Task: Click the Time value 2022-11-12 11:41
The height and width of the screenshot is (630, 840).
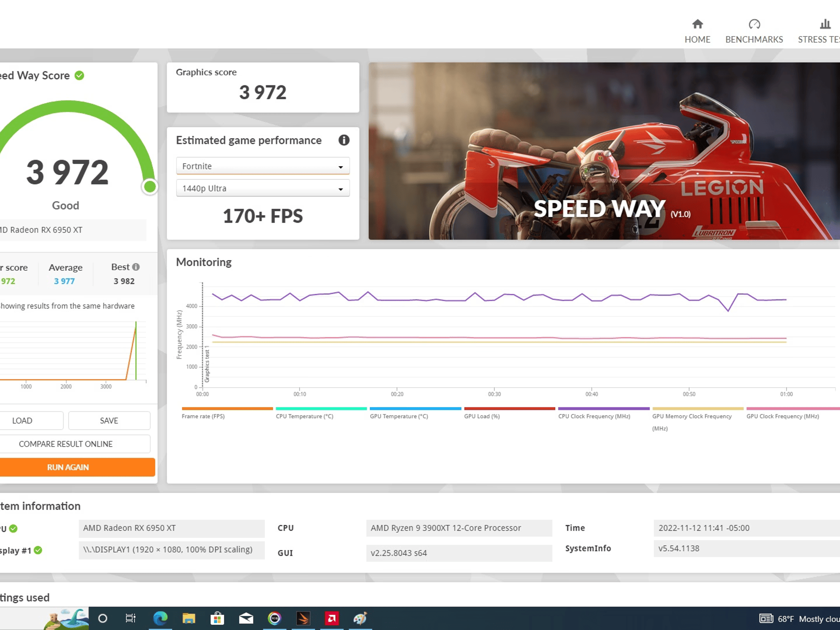Action: tap(746, 528)
